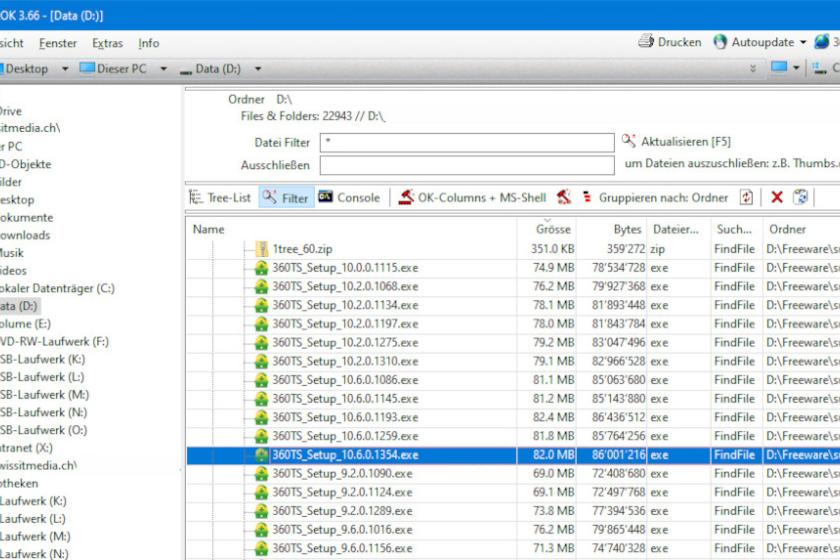This screenshot has width=840, height=560.
Task: Click the icon of 360TS_Setup_10.2.0.1275.exe
Action: 261,343
